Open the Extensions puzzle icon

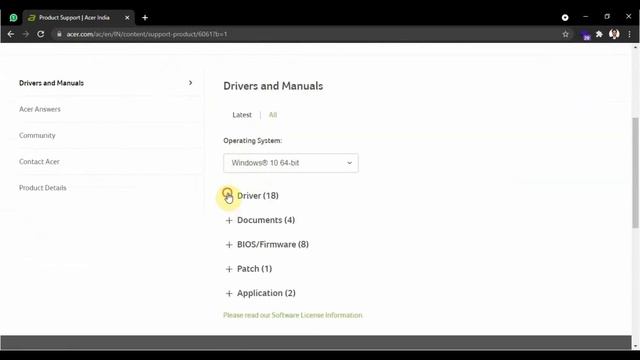599,34
